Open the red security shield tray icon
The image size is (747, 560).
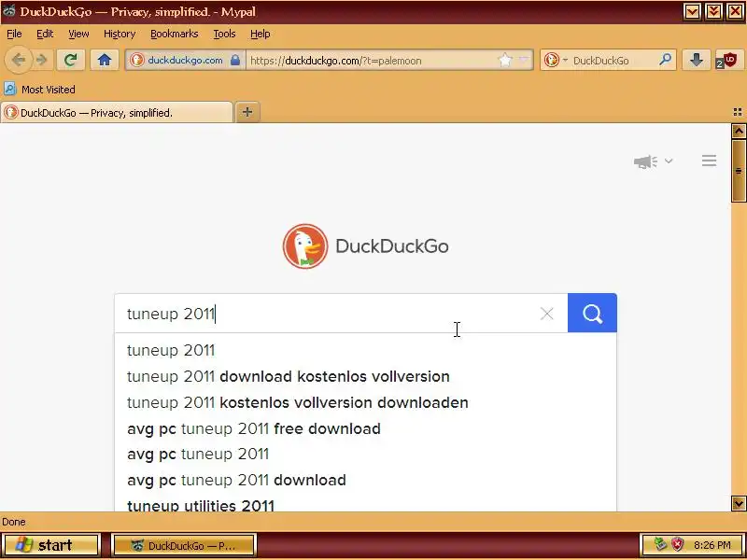(678, 544)
